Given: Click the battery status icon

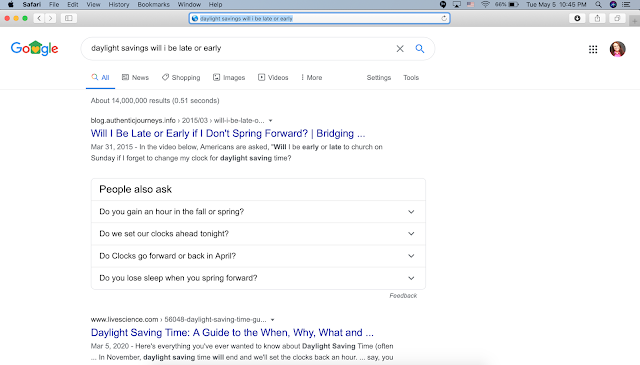Looking at the screenshot, I should point(513,4).
